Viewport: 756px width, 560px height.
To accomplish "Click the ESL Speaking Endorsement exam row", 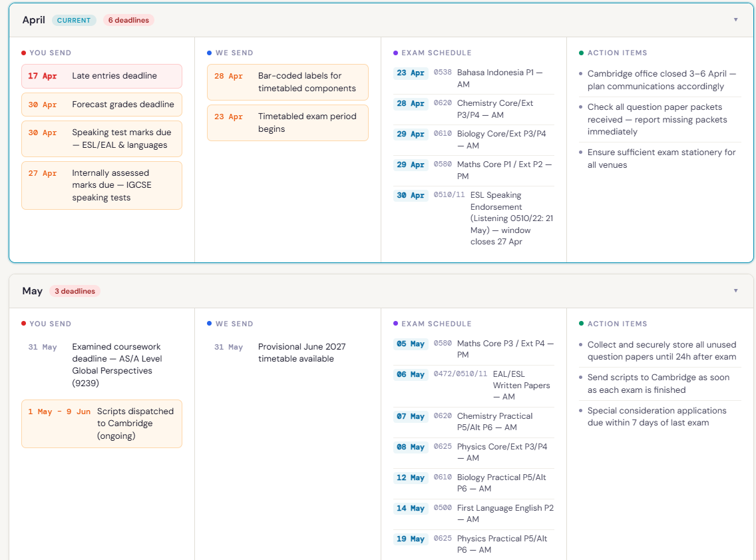I will pyautogui.click(x=473, y=218).
